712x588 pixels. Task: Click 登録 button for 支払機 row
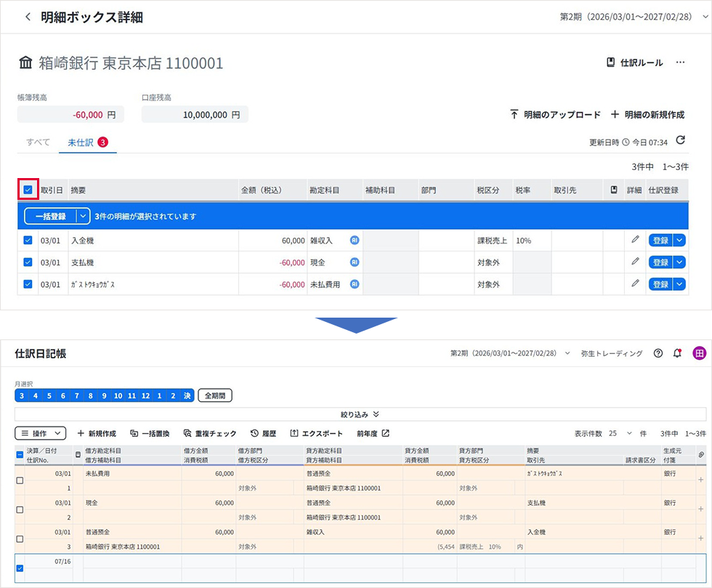tap(660, 262)
